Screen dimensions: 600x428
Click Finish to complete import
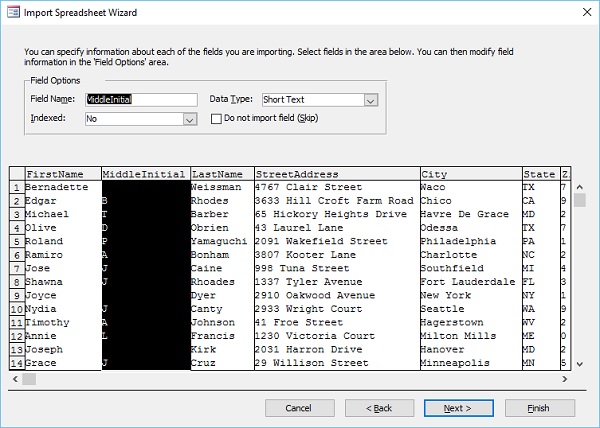pos(539,408)
